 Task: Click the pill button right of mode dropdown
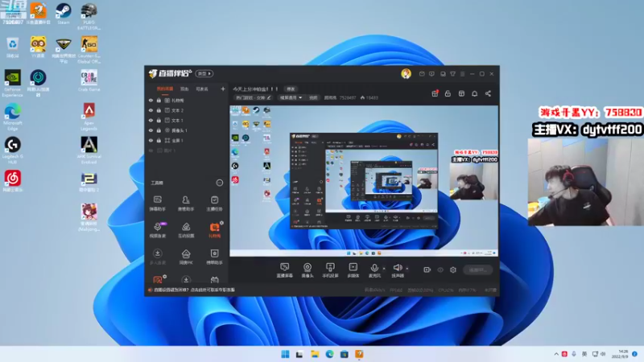coord(313,97)
